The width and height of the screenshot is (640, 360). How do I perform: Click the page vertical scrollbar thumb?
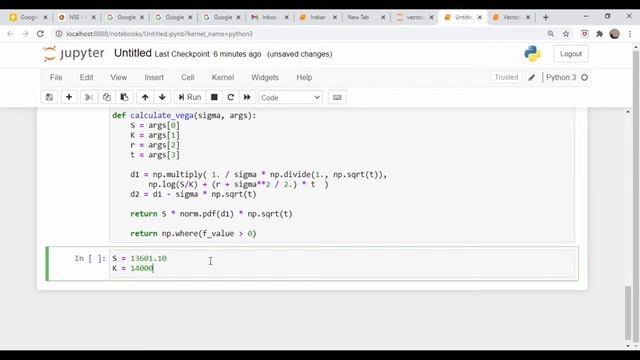(x=628, y=313)
